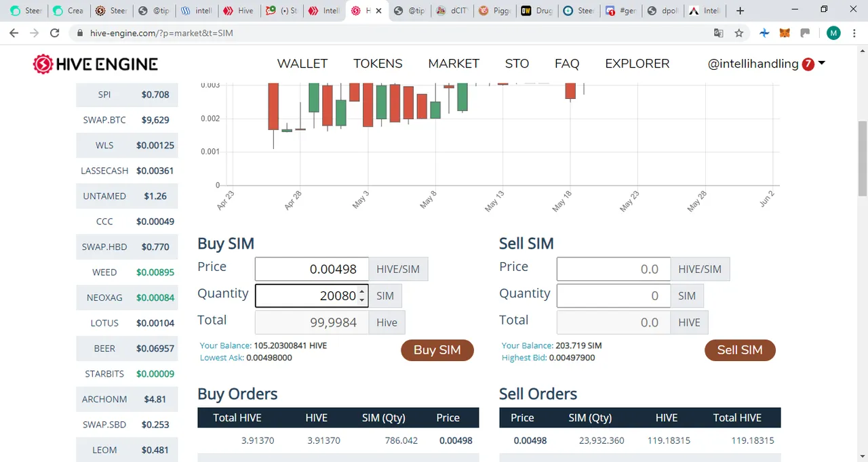
Task: Click the site padlock icon in the address bar
Action: (80, 33)
